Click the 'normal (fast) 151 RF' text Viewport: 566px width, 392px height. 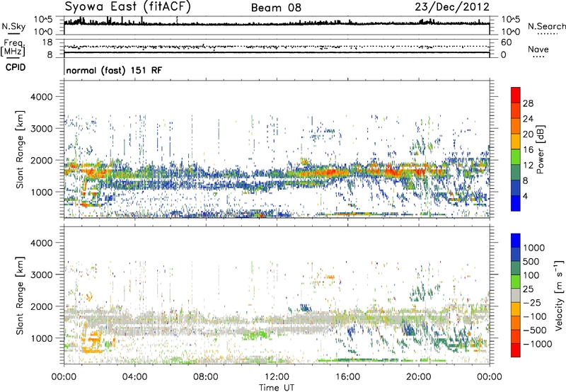point(114,70)
